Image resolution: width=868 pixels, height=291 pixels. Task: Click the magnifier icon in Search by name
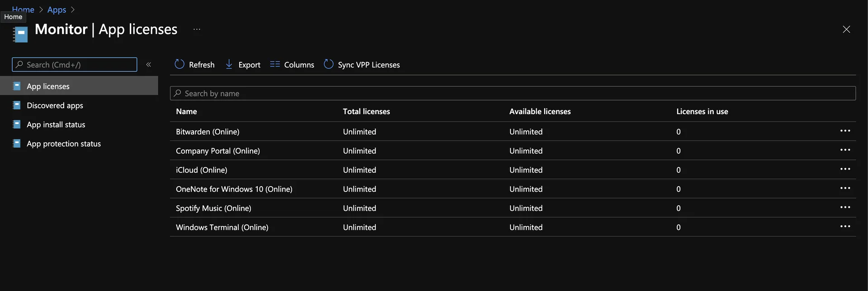178,93
